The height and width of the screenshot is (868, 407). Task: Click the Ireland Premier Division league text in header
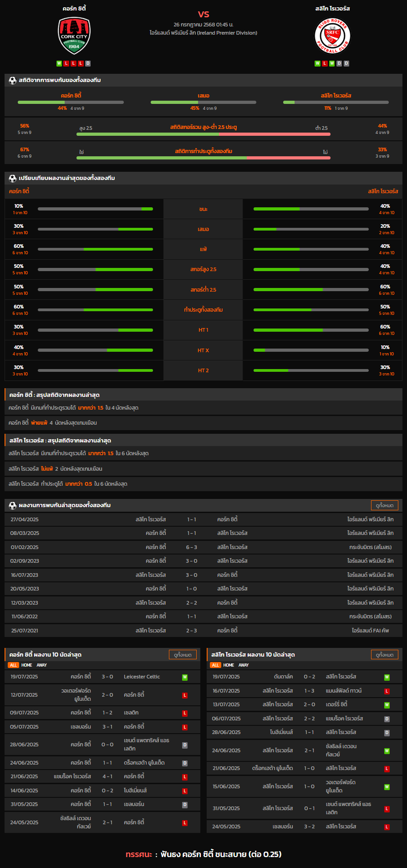tap(203, 33)
